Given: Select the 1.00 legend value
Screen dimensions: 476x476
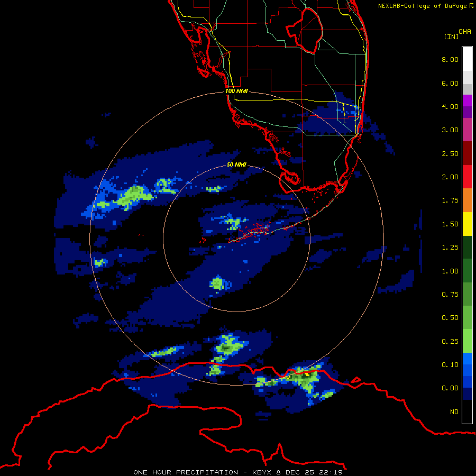Looking at the screenshot, I should pyautogui.click(x=450, y=271).
